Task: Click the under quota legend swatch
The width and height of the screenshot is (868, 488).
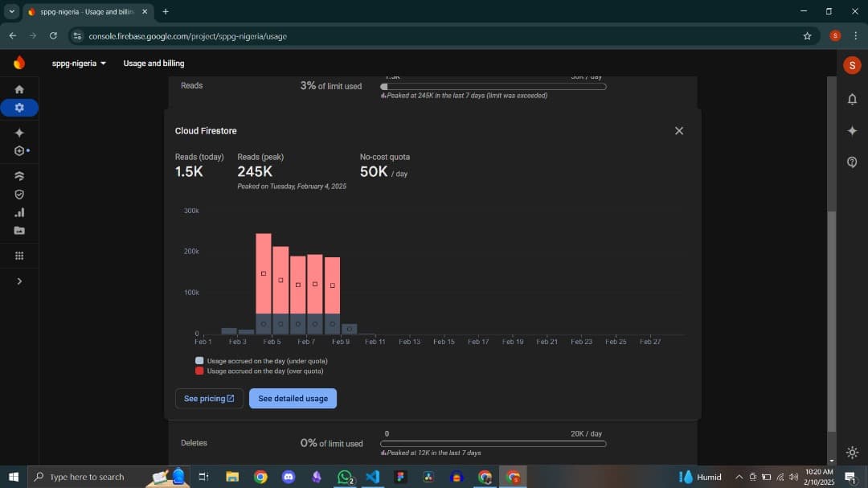Action: [x=199, y=361]
